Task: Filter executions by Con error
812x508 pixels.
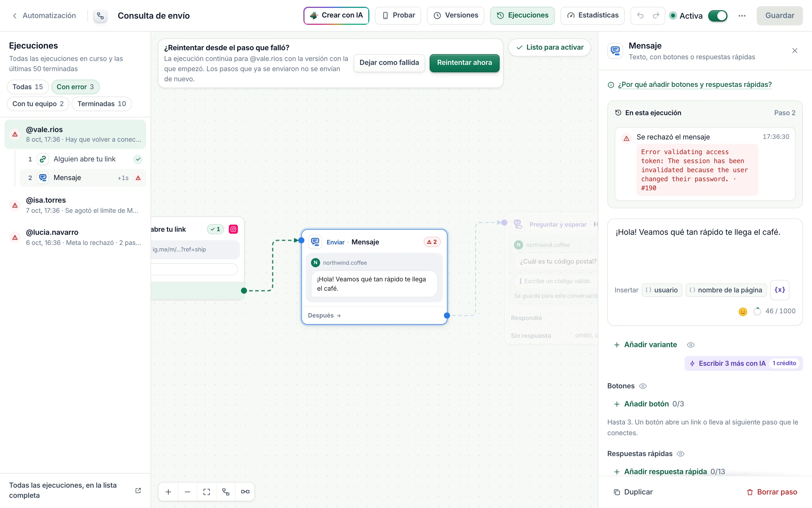Action: [x=75, y=87]
